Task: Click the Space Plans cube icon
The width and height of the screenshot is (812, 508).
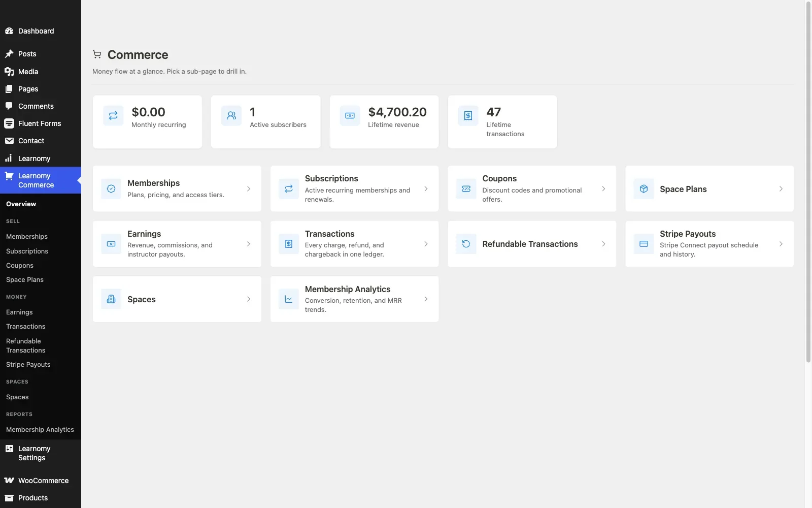Action: [644, 189]
